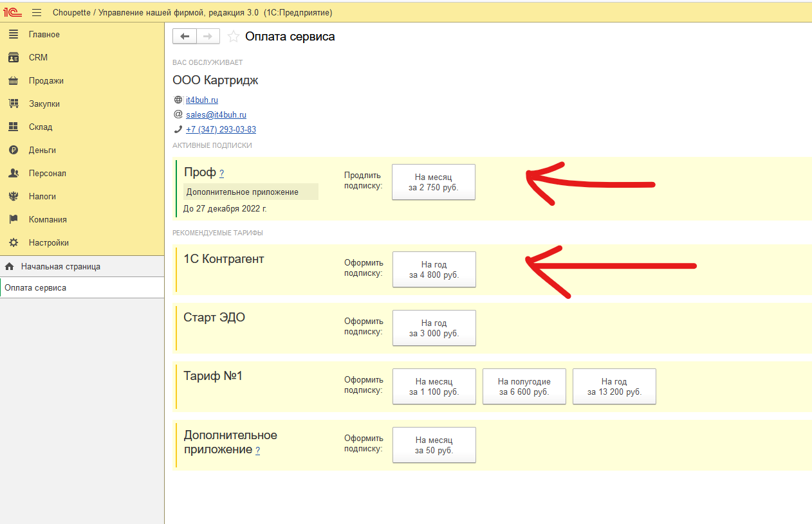Open the hamburger main menu icon
812x524 pixels.
[x=37, y=13]
